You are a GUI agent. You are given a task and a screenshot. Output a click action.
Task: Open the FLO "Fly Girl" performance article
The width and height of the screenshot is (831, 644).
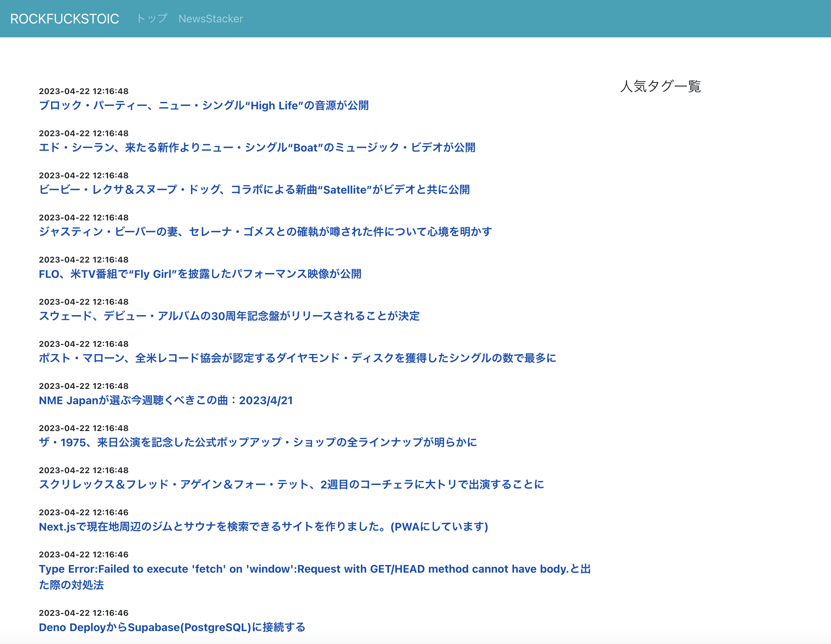tap(200, 274)
